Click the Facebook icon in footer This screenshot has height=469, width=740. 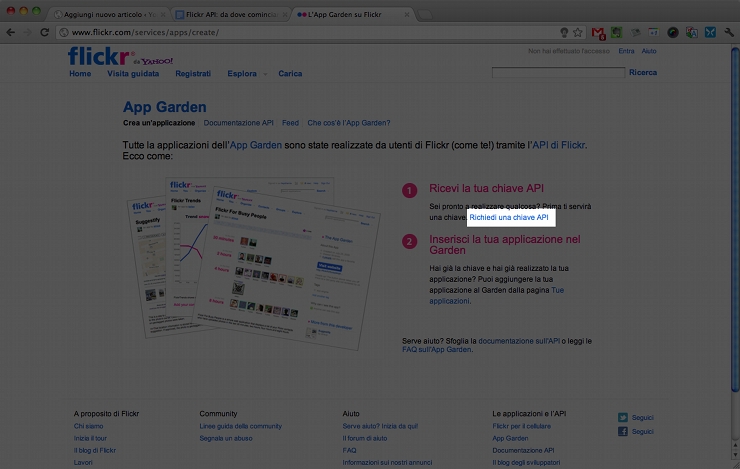click(x=623, y=431)
